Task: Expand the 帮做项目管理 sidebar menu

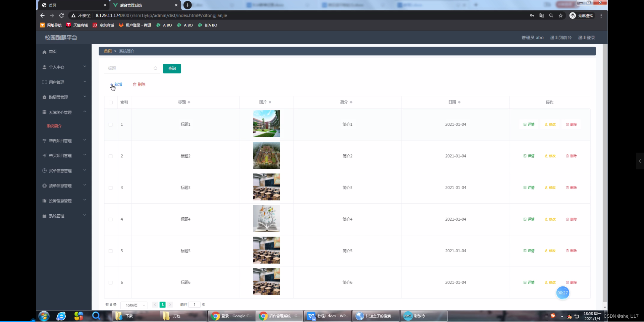Action: (x=64, y=141)
